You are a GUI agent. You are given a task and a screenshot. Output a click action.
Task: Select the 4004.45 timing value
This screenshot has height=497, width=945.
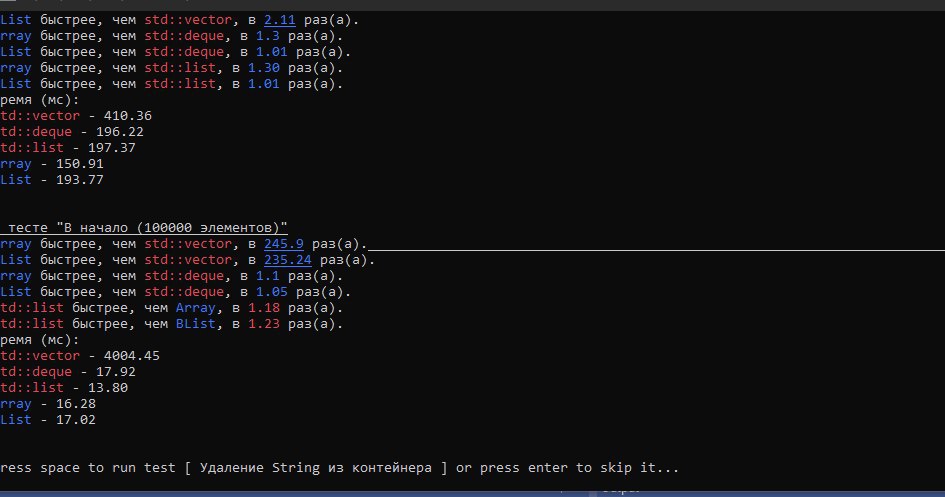pos(131,355)
